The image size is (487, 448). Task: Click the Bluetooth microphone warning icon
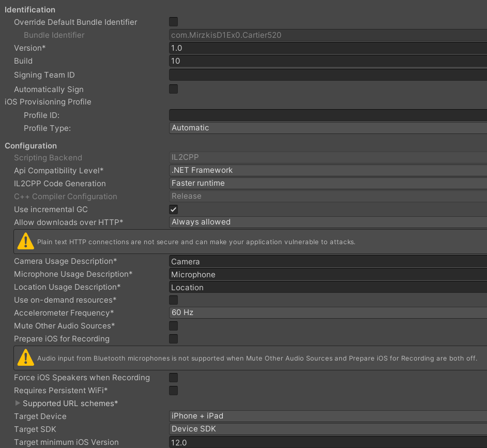tap(25, 358)
